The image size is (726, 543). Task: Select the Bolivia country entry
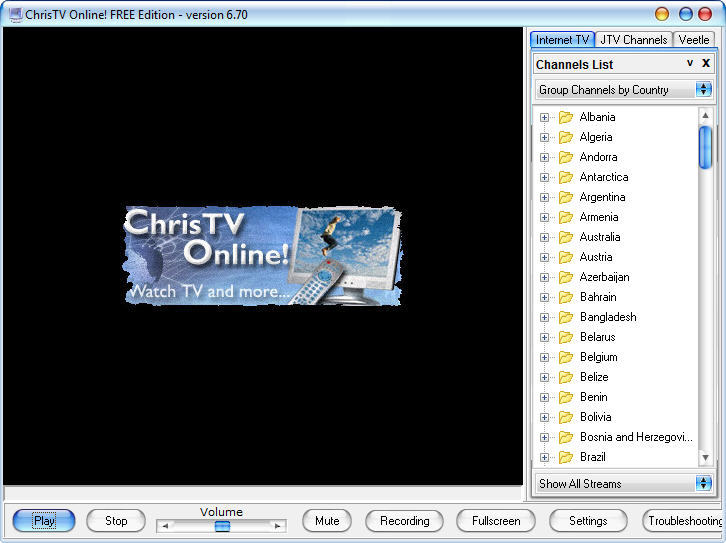point(595,417)
